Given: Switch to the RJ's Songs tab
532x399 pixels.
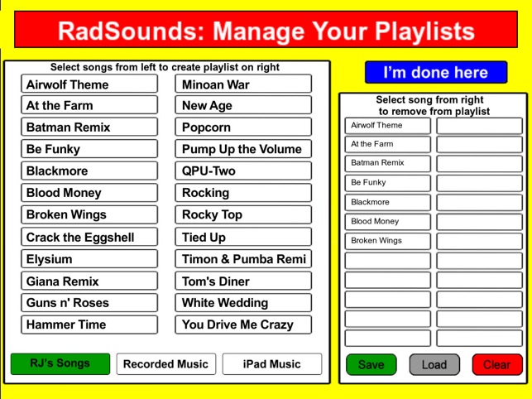Looking at the screenshot, I should pos(60,363).
